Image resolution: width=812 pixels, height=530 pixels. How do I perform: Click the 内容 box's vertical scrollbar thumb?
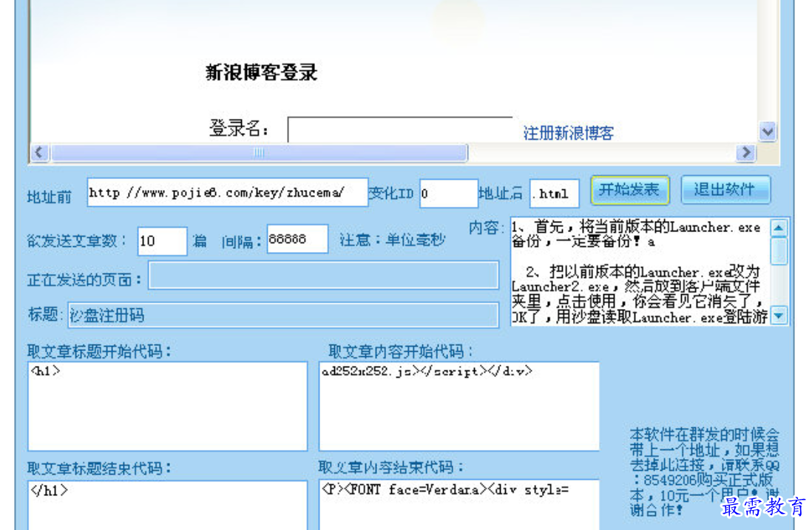click(x=779, y=251)
